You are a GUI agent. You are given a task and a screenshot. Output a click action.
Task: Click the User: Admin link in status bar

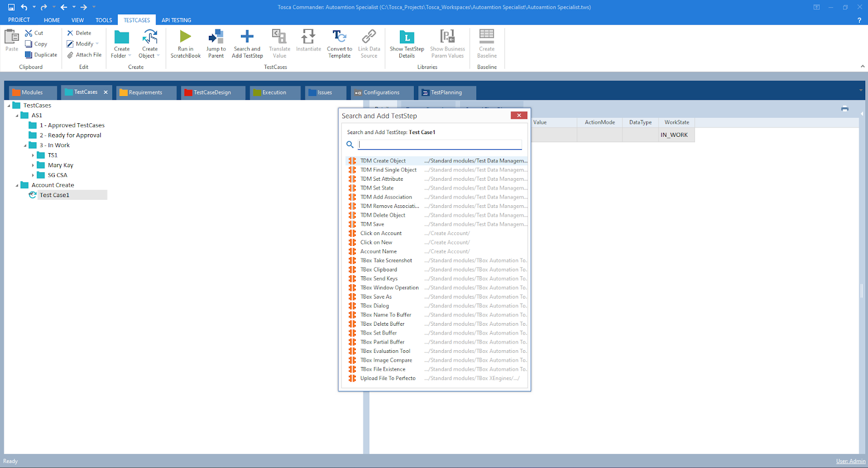coord(851,461)
